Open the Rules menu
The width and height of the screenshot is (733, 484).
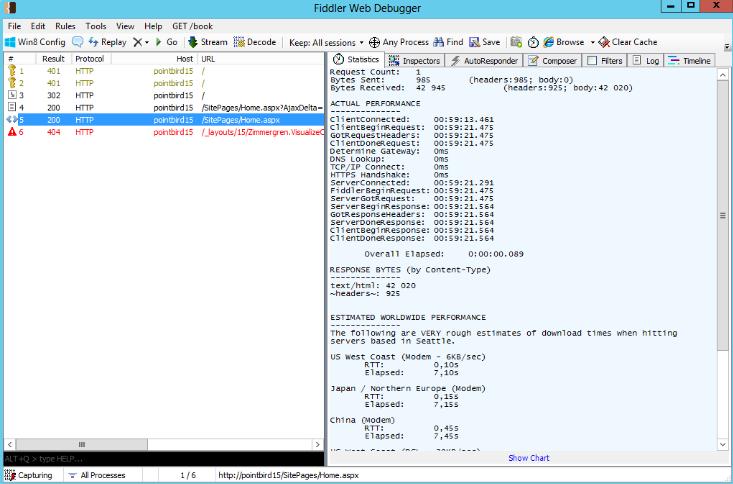click(x=65, y=26)
